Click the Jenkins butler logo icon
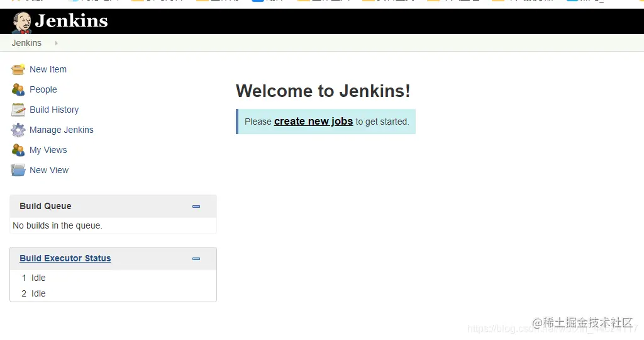The width and height of the screenshot is (644, 340). (x=22, y=22)
